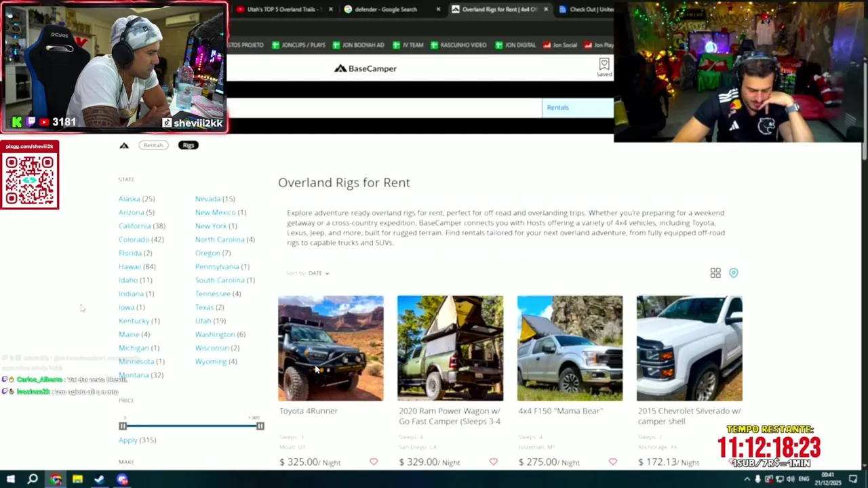The width and height of the screenshot is (868, 488).
Task: Open the notification center icon
Action: click(x=853, y=479)
